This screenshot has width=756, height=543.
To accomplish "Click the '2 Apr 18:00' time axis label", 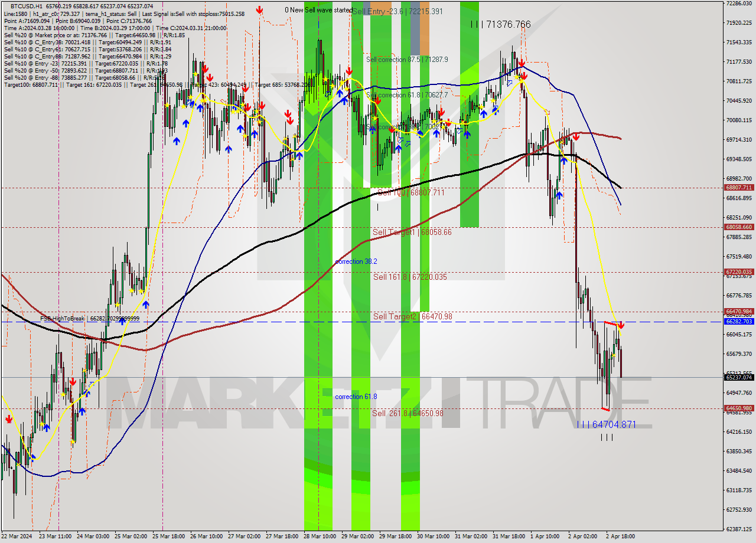I will [x=621, y=537].
